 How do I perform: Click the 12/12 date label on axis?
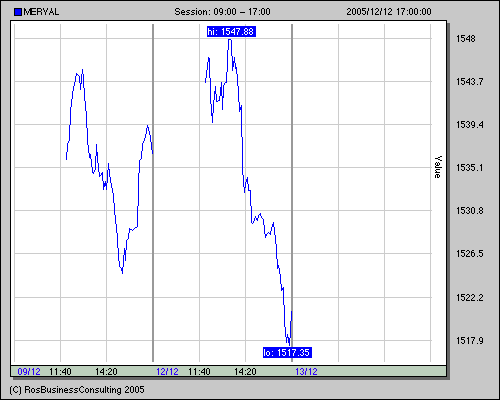pyautogui.click(x=167, y=372)
